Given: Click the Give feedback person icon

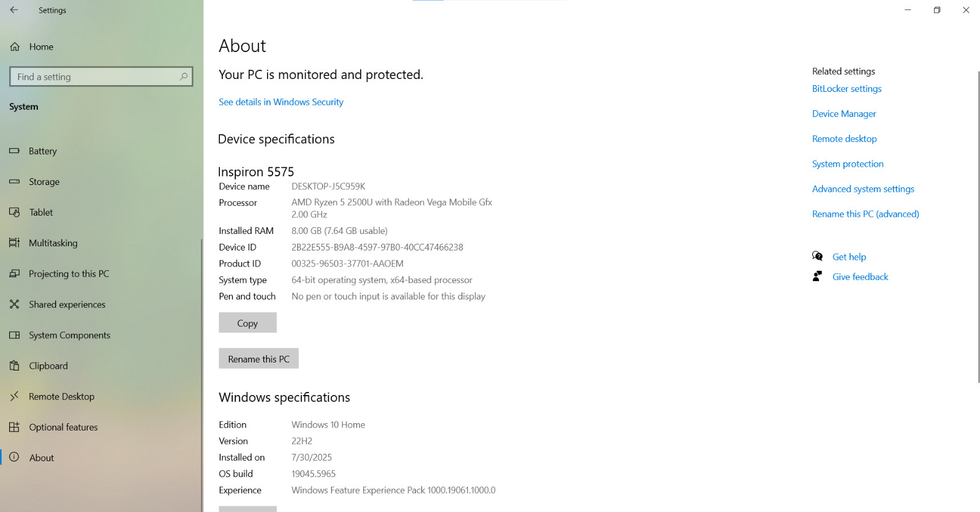Looking at the screenshot, I should [817, 276].
